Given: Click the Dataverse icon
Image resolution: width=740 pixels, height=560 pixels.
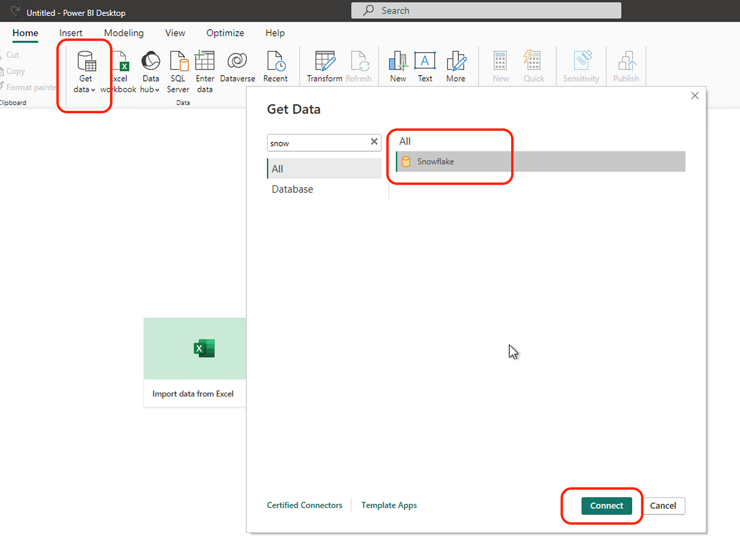Looking at the screenshot, I should pos(237,61).
